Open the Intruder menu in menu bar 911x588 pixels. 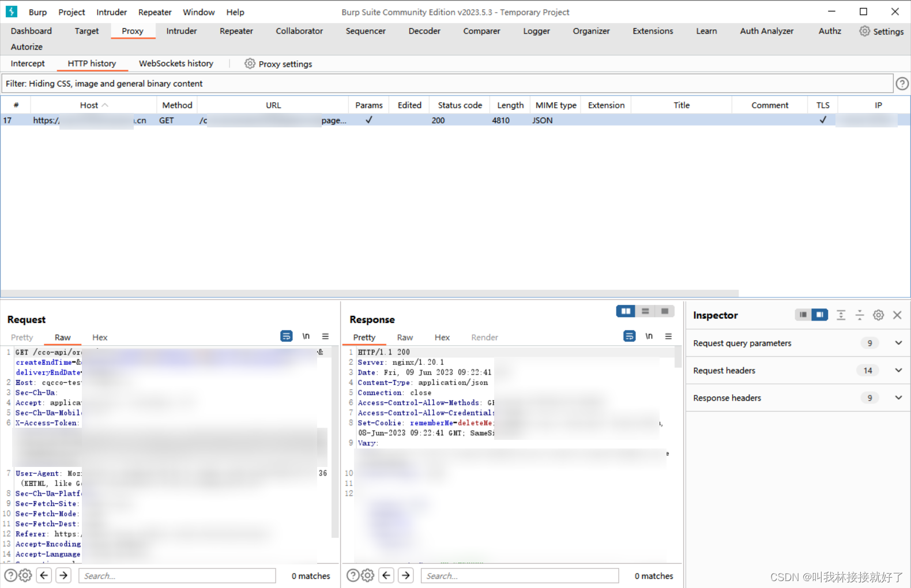[x=112, y=12]
